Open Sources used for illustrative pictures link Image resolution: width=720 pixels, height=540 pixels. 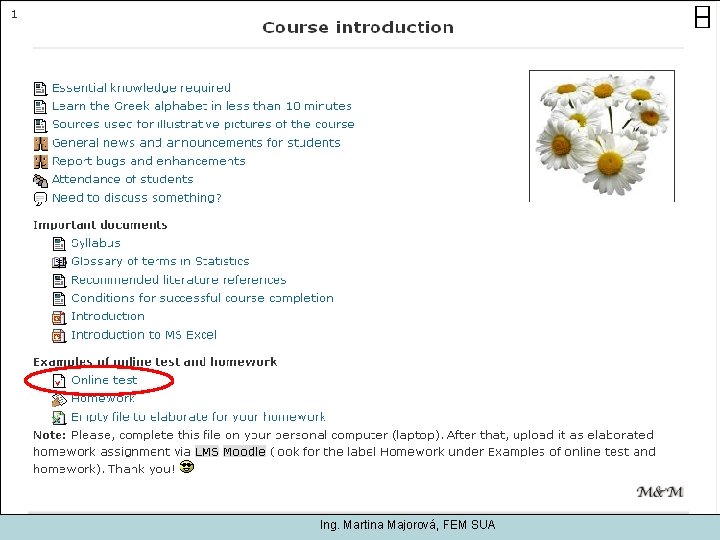pyautogui.click(x=203, y=124)
